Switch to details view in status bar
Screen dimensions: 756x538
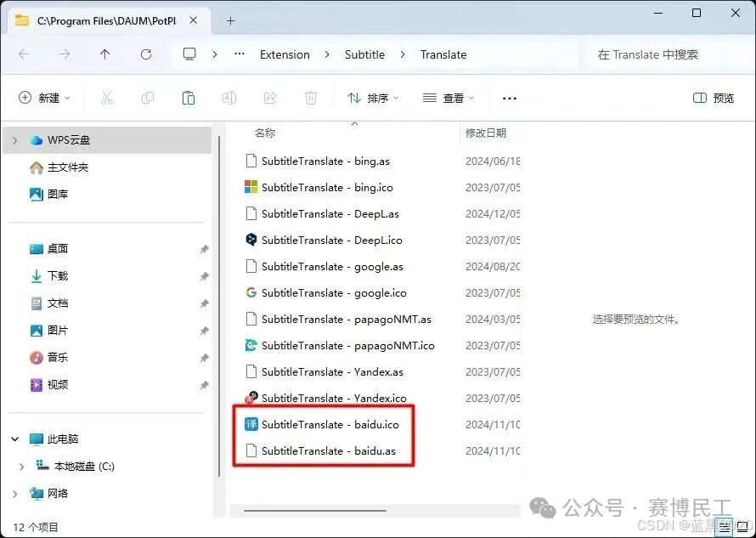pyautogui.click(x=724, y=528)
